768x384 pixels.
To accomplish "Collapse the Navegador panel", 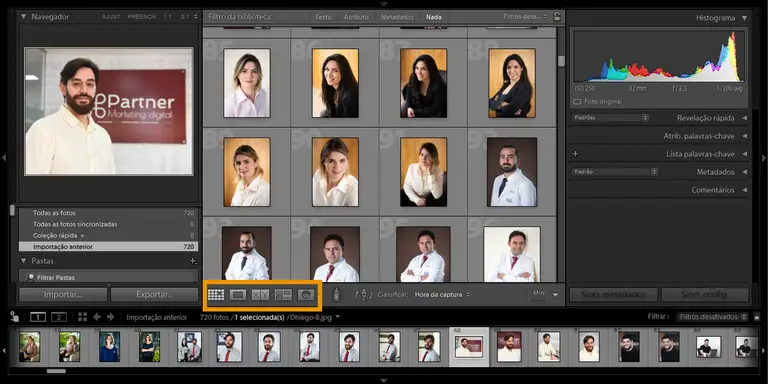I will [x=24, y=16].
